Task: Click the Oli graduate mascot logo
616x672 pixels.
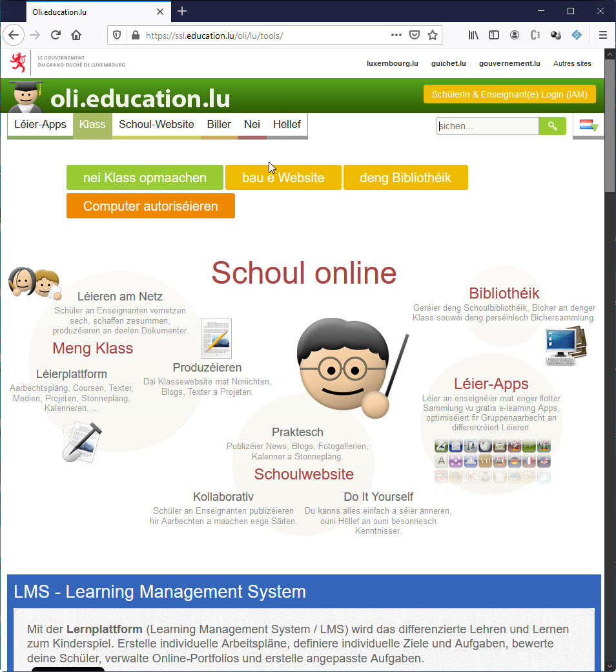Action: pos(26,96)
